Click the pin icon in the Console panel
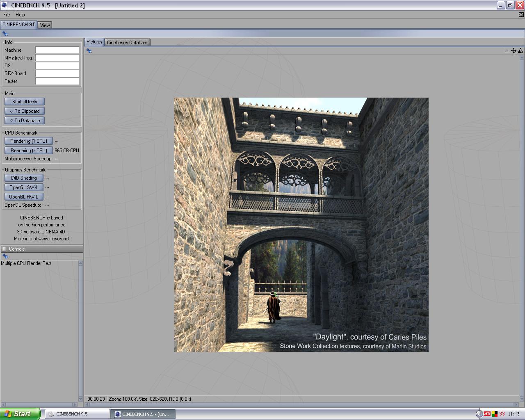Screen dimensions: 525x420 (5, 256)
